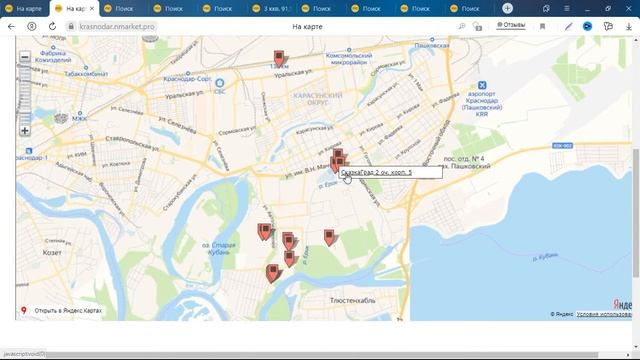Screen dimensions: 640x360
Task: Open the page search magnifier icon in address bar
Action: [x=462, y=27]
